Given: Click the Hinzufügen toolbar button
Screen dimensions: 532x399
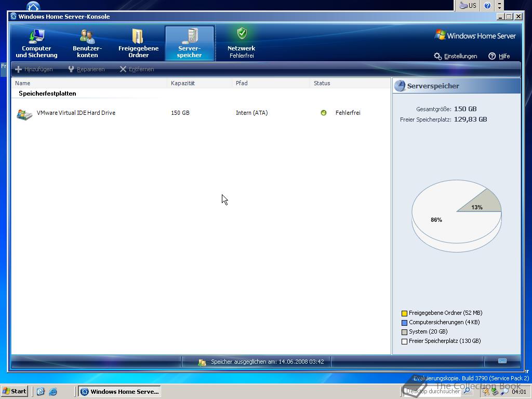Looking at the screenshot, I should pyautogui.click(x=34, y=69).
